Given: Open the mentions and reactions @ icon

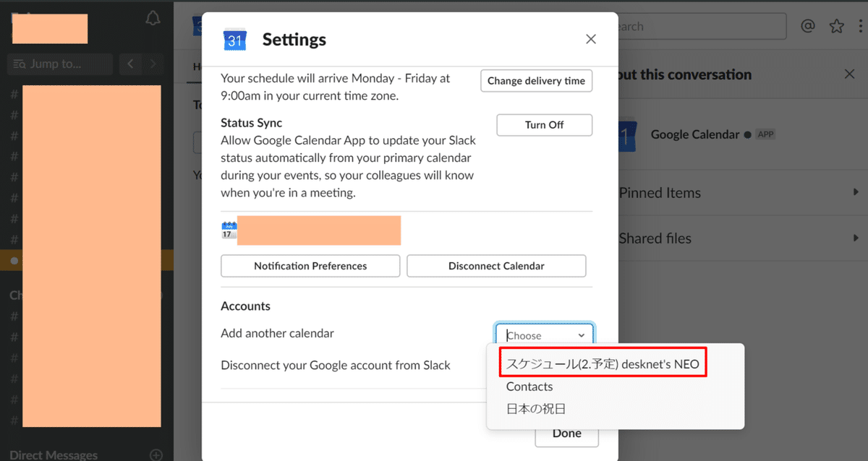Looking at the screenshot, I should [808, 27].
